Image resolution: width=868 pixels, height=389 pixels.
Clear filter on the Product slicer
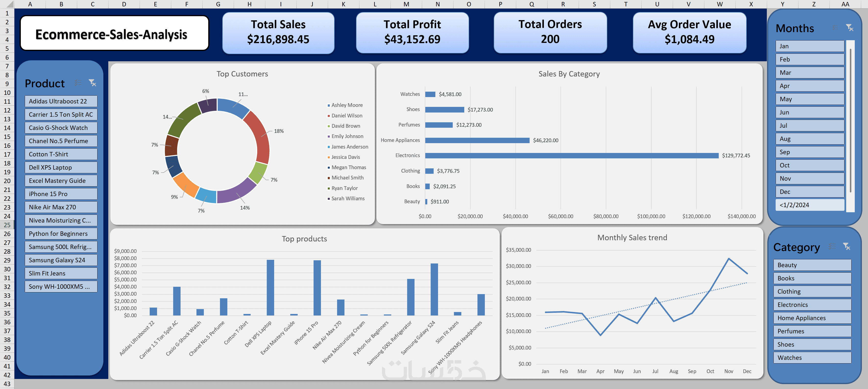click(92, 83)
